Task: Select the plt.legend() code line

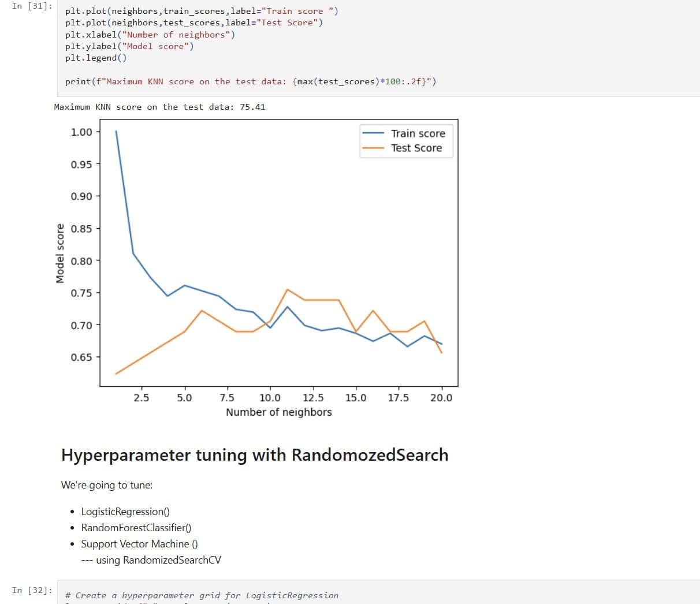Action: pyautogui.click(x=95, y=58)
